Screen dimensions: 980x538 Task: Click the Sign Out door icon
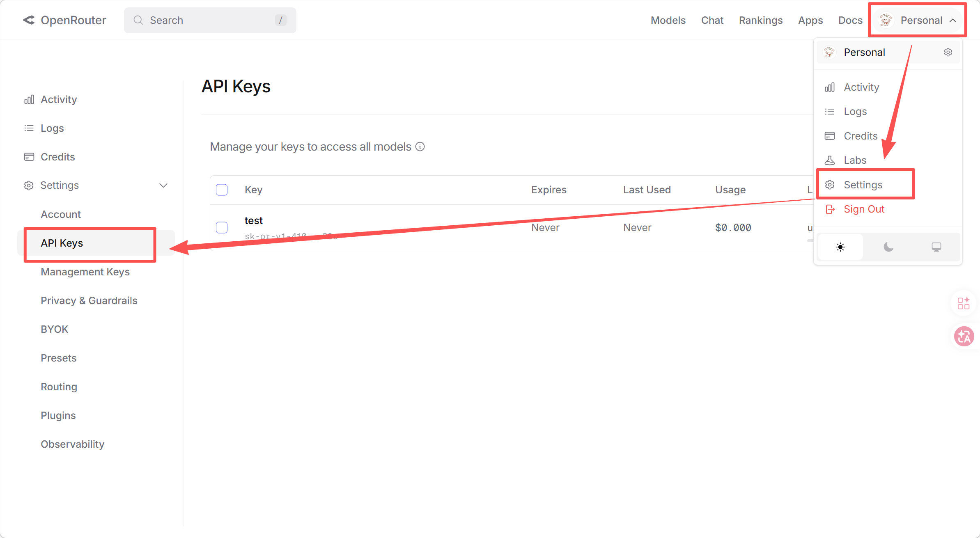tap(830, 209)
